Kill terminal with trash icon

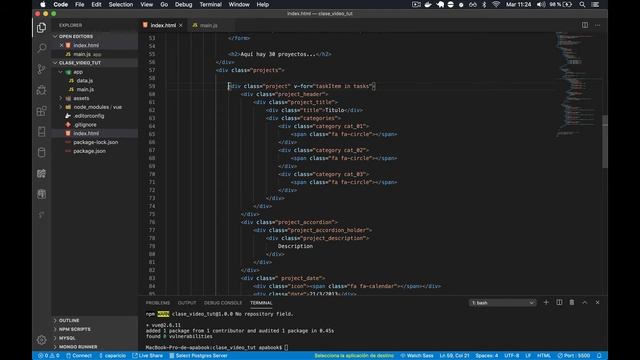(572, 302)
